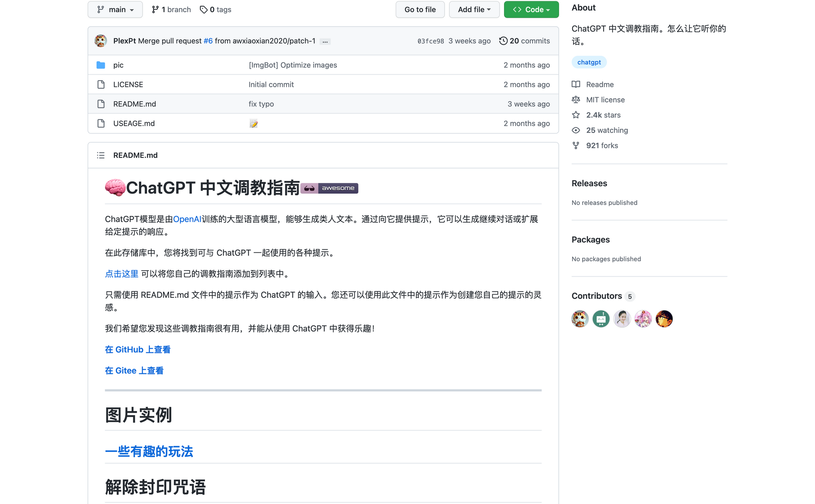Click the pink anime contributor avatar
Screen dimensions: 815x504
click(x=643, y=319)
